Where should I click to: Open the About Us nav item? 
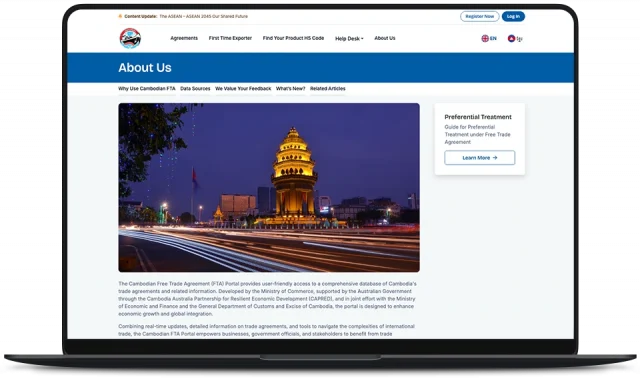pyautogui.click(x=384, y=38)
